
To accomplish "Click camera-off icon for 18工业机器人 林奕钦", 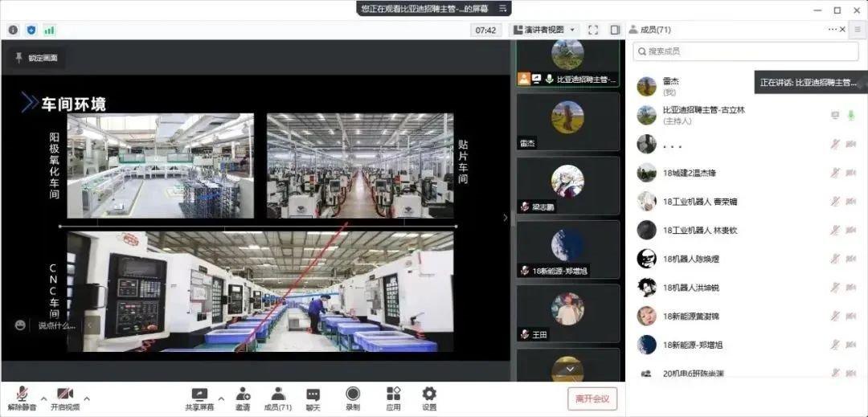I will coord(851,230).
